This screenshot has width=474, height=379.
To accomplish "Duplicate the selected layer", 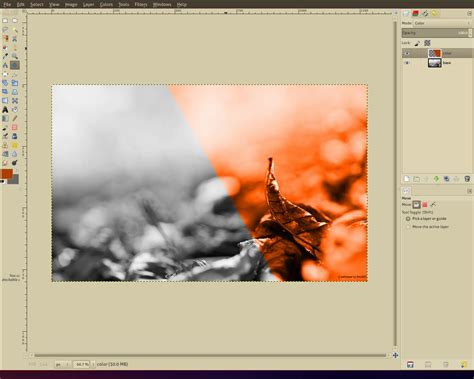I will coord(447,179).
